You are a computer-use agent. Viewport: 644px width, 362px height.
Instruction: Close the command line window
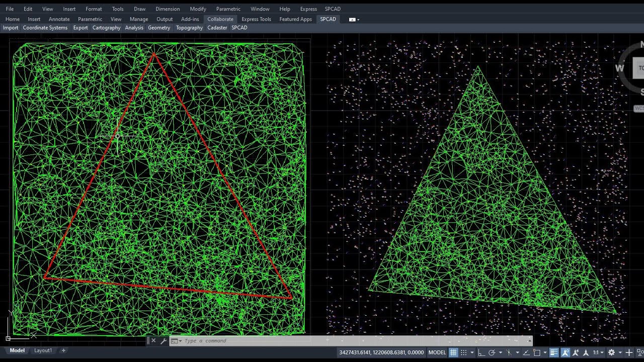153,341
